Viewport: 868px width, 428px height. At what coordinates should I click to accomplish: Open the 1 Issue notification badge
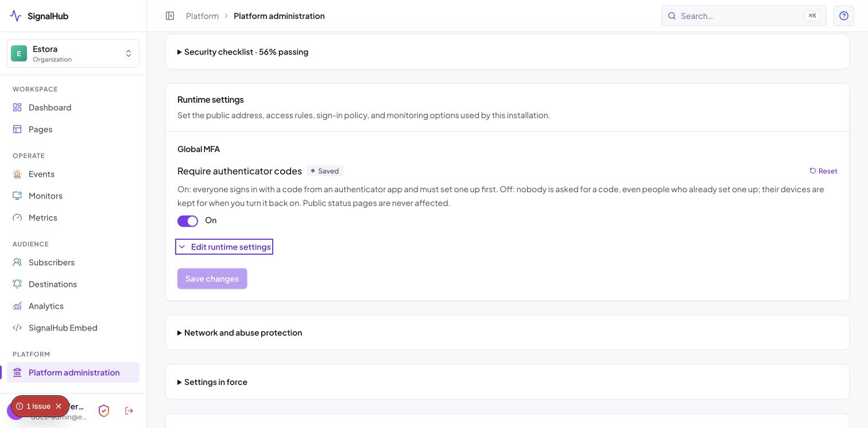tap(40, 406)
